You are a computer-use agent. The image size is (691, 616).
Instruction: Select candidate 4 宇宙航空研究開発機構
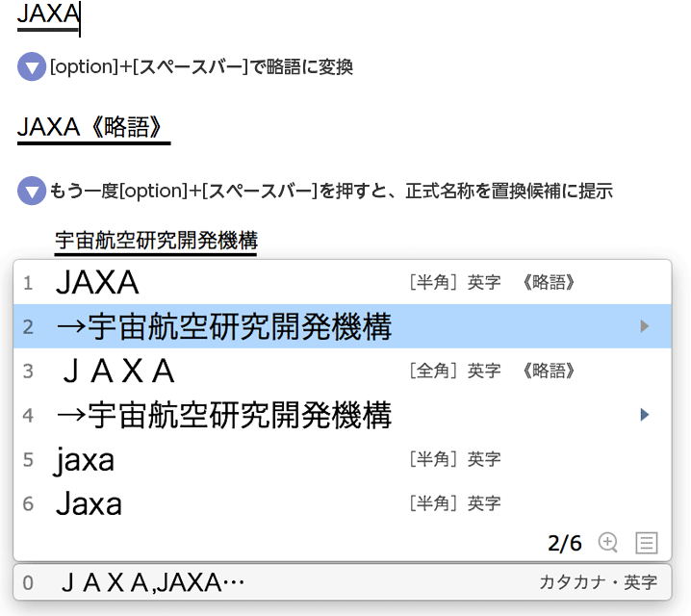343,415
